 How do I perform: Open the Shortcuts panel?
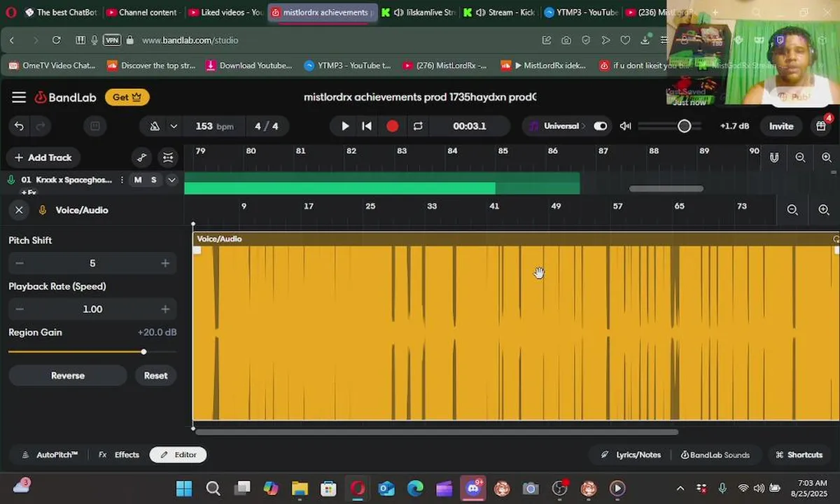799,455
